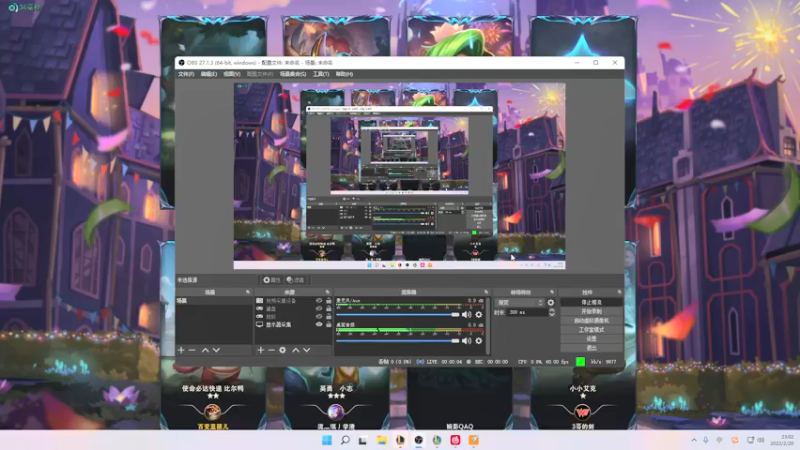Increase transition duration with up stepper
This screenshot has width=800, height=450.
[552, 310]
